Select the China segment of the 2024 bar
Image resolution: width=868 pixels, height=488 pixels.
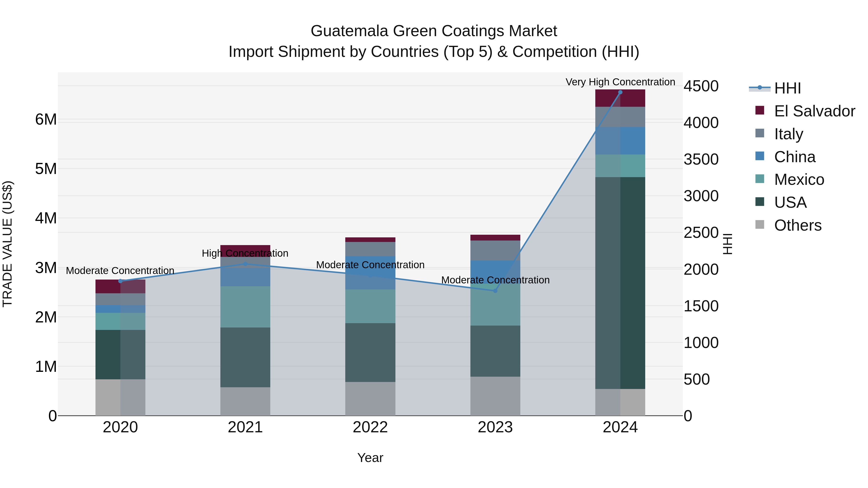pos(620,141)
